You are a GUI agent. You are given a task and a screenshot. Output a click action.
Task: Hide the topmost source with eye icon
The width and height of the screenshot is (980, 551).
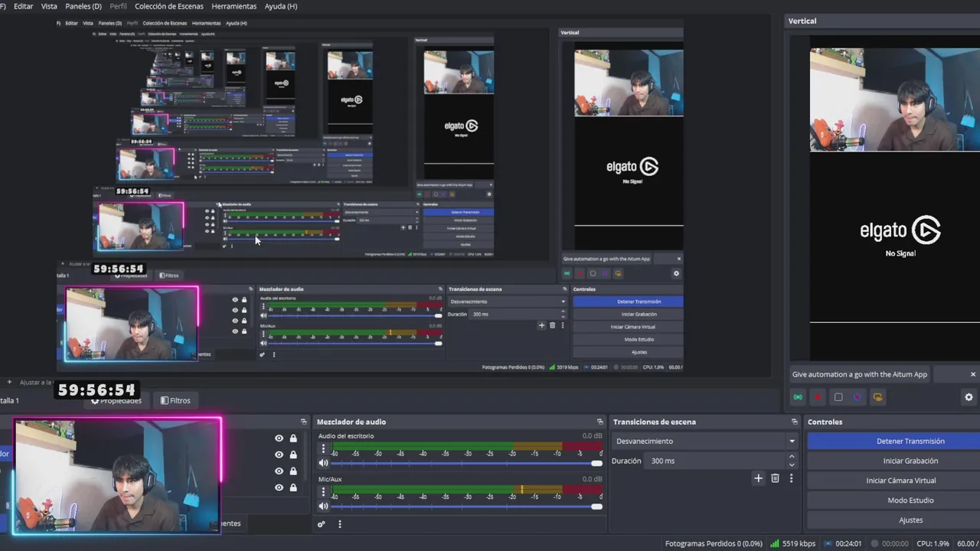(279, 439)
